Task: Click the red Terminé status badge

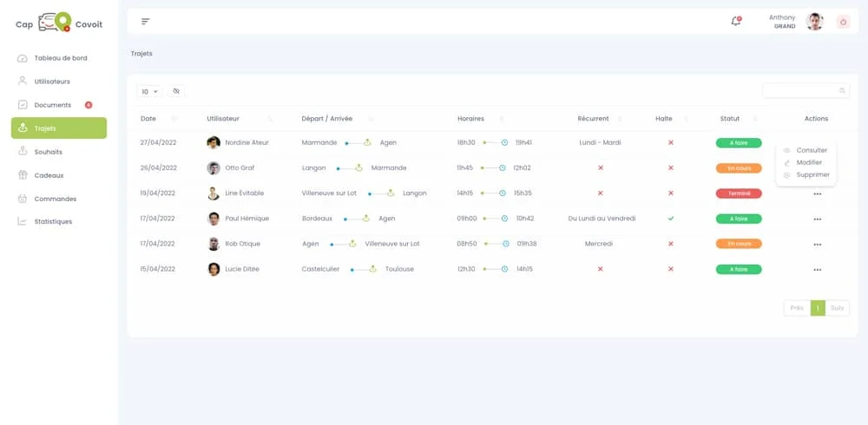Action: pyautogui.click(x=739, y=193)
